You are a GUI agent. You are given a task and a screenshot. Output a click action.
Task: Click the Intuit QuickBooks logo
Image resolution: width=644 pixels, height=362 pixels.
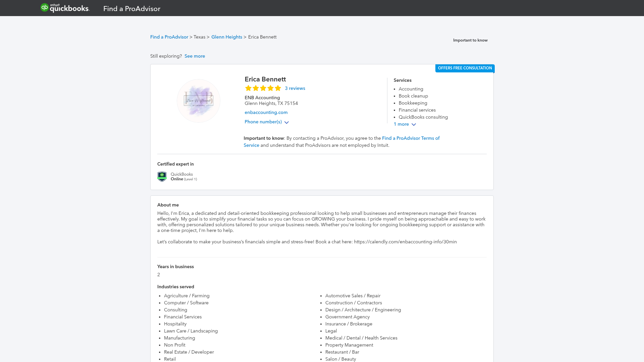click(x=65, y=8)
